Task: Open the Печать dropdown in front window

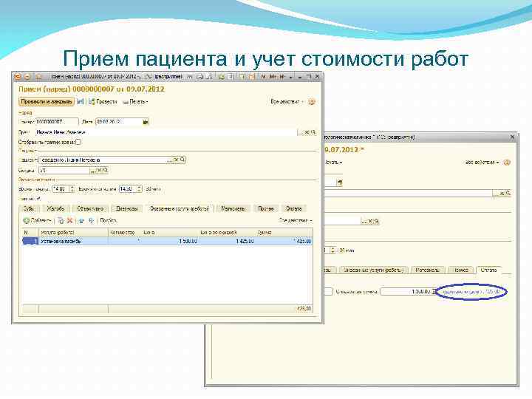Action: (135, 101)
